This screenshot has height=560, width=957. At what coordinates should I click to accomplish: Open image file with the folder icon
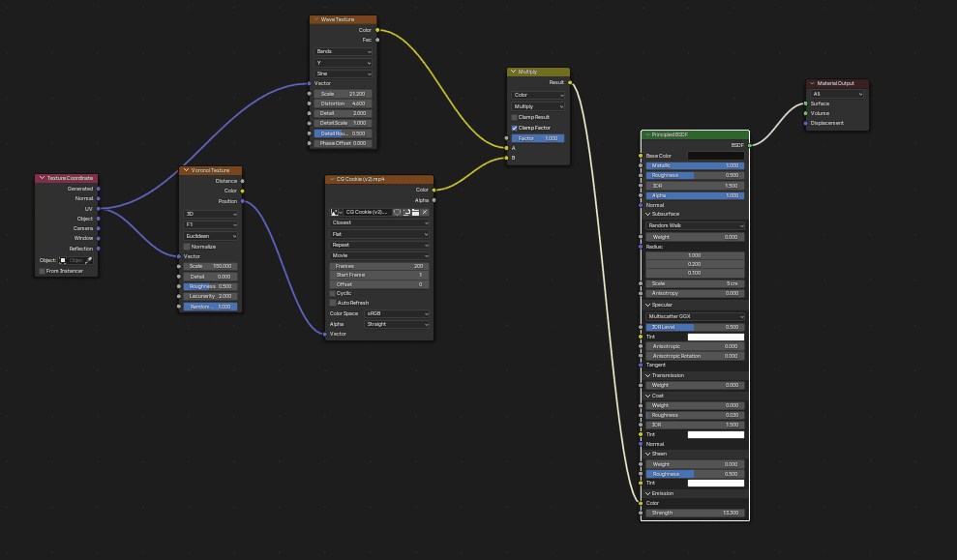tap(415, 211)
